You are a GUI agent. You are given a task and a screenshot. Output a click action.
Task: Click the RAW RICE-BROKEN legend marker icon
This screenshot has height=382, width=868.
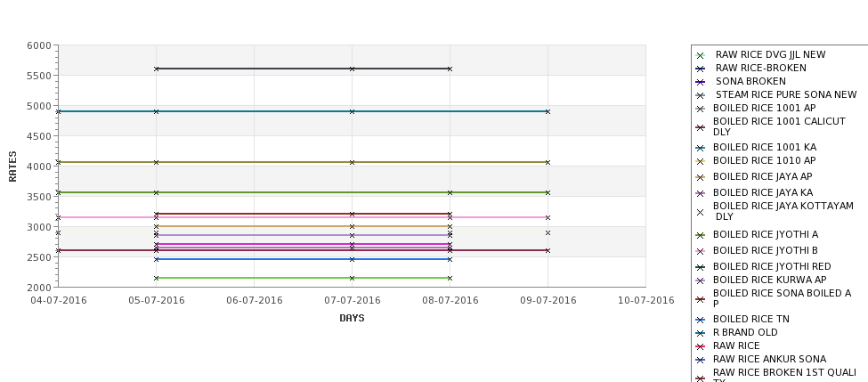pyautogui.click(x=701, y=69)
